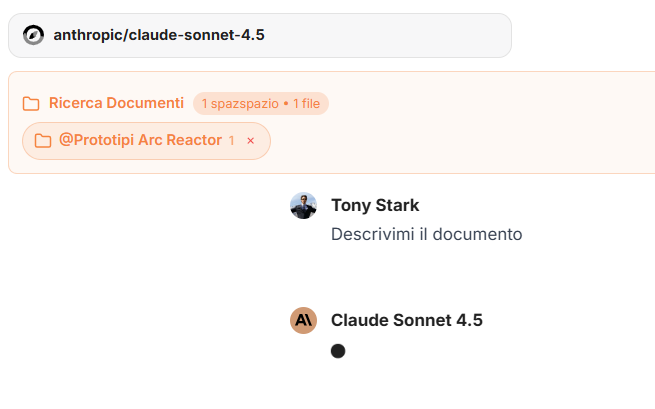The width and height of the screenshot is (655, 409).
Task: Click the Claude Sonnet 4.5 responder name
Action: tap(406, 320)
